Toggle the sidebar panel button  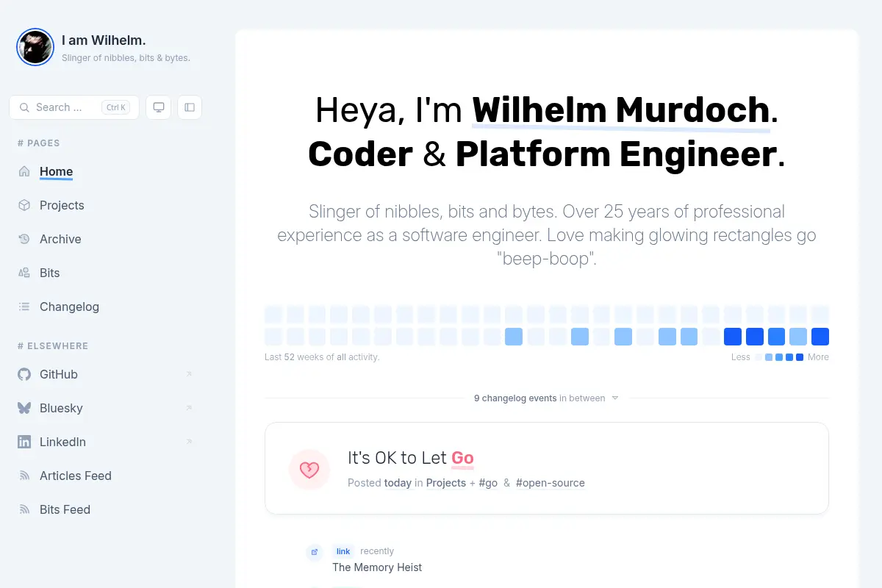pyautogui.click(x=190, y=107)
